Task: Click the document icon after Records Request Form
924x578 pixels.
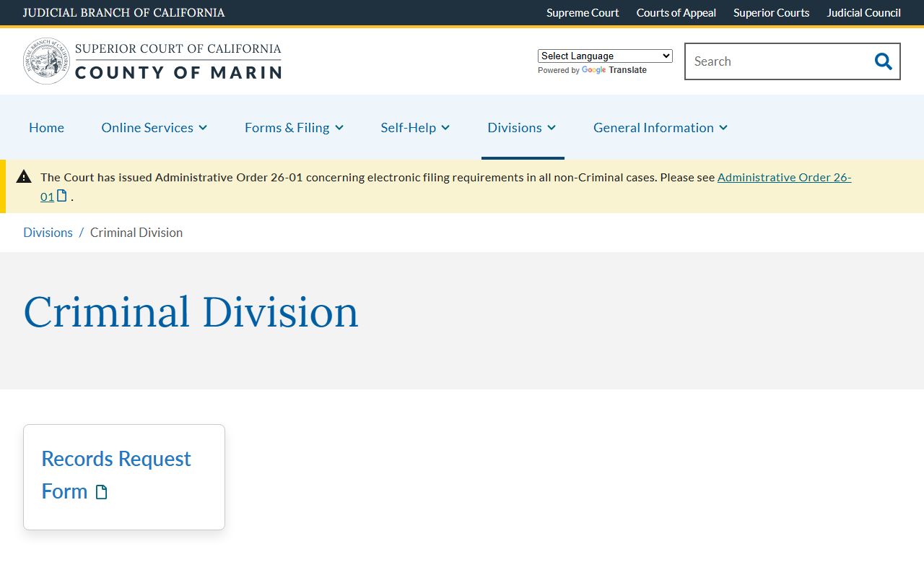Action: (x=102, y=492)
